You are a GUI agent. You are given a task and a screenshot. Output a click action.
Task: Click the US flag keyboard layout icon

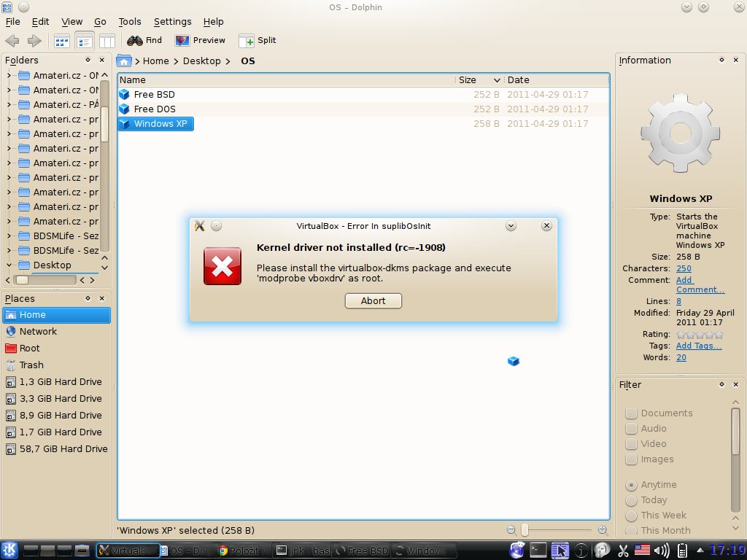[642, 551]
